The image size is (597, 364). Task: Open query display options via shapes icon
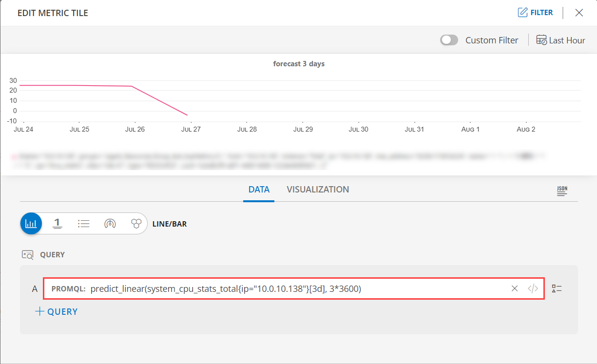(557, 288)
